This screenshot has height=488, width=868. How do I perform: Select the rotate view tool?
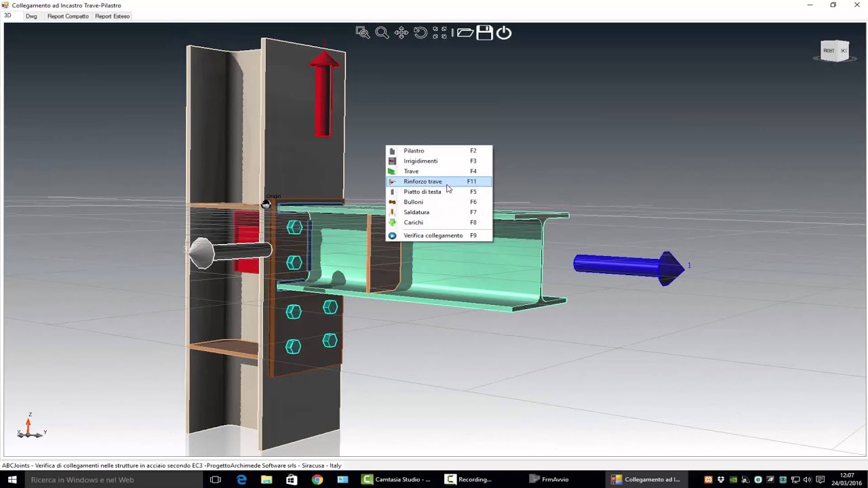(420, 33)
